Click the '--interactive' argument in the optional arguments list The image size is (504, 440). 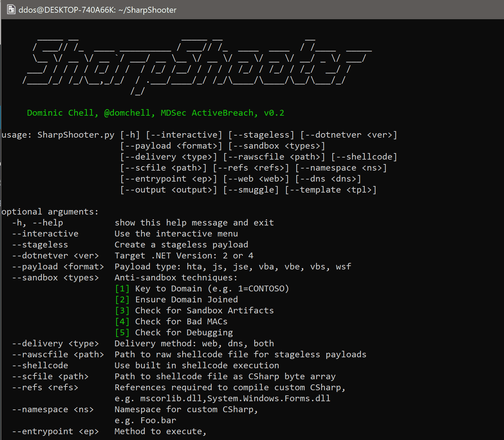[45, 234]
